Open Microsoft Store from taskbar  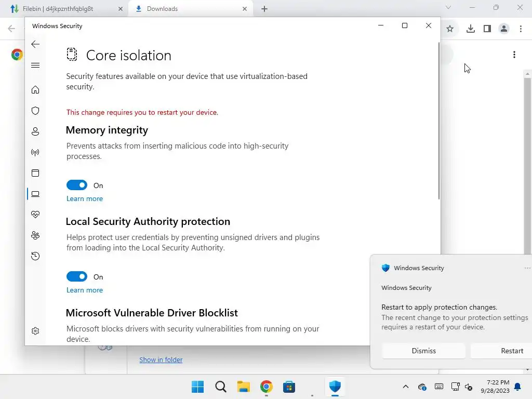[289, 387]
